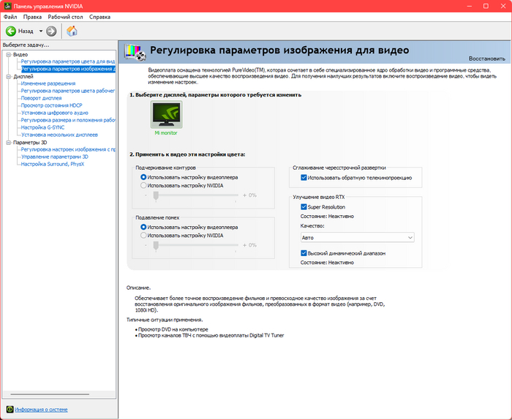Click the sharpening slider's plus sign
The image size is (512, 420).
[x=245, y=195]
